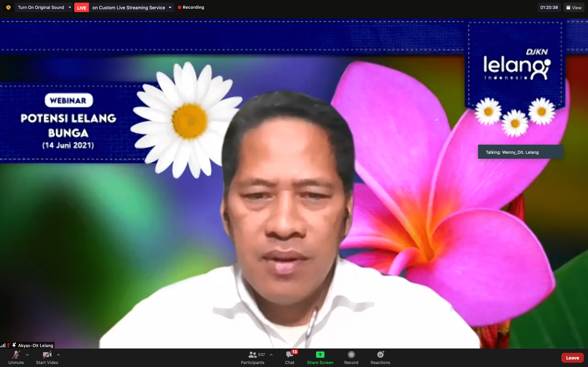
Task: Leave the meeting
Action: (572, 358)
